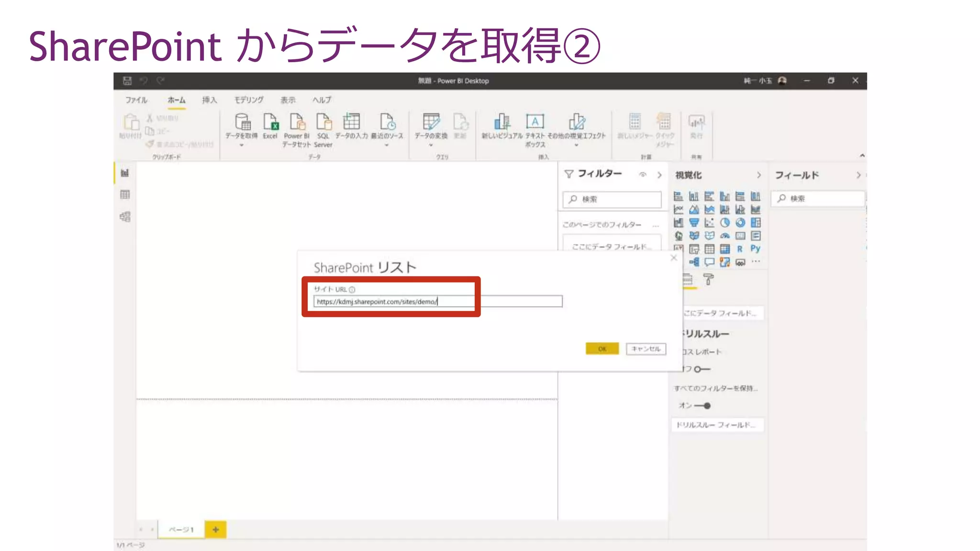Toggle filter pane visibility eye icon

tap(643, 175)
